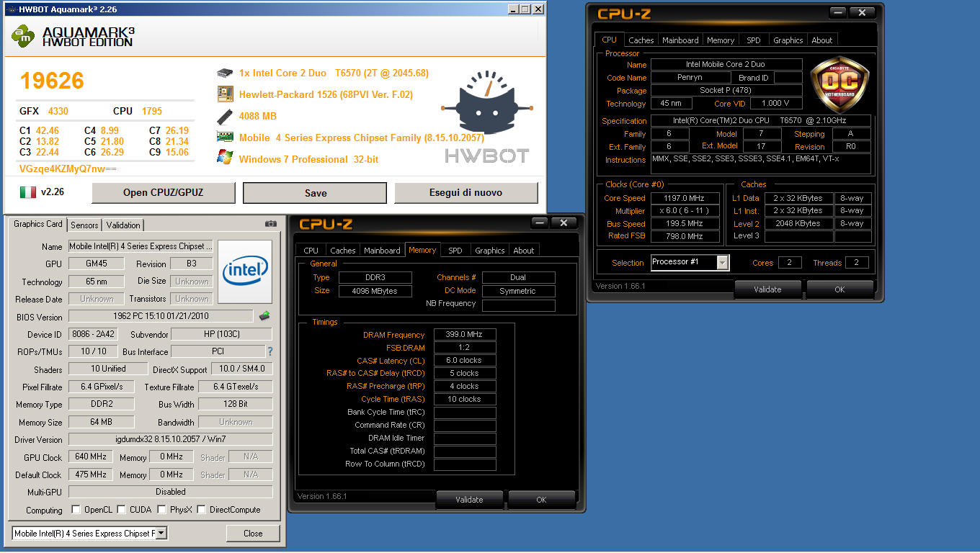Viewport: 980px width, 553px height.
Task: Open the Processor #1 selection dropdown
Action: click(722, 263)
